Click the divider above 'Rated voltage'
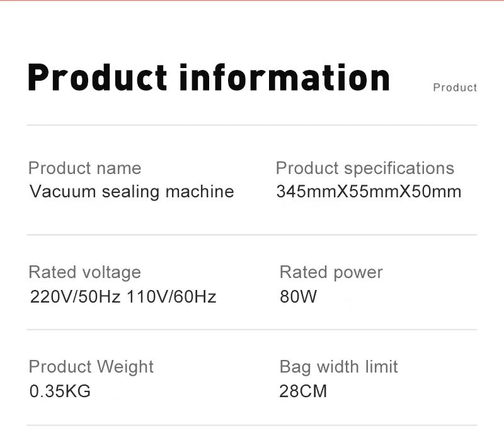 [x=252, y=234]
